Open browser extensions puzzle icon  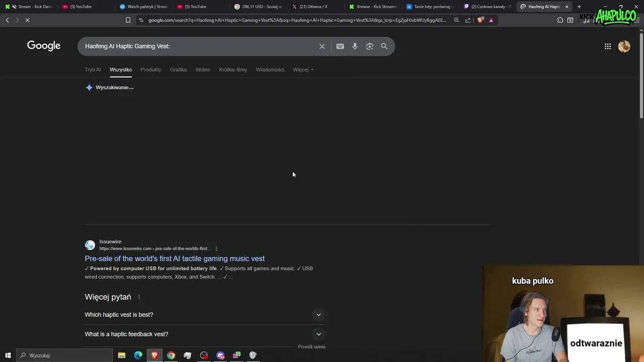(x=560, y=20)
